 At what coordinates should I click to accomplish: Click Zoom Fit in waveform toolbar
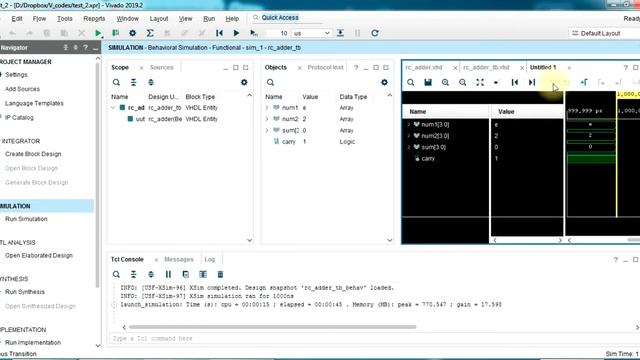pyautogui.click(x=480, y=82)
